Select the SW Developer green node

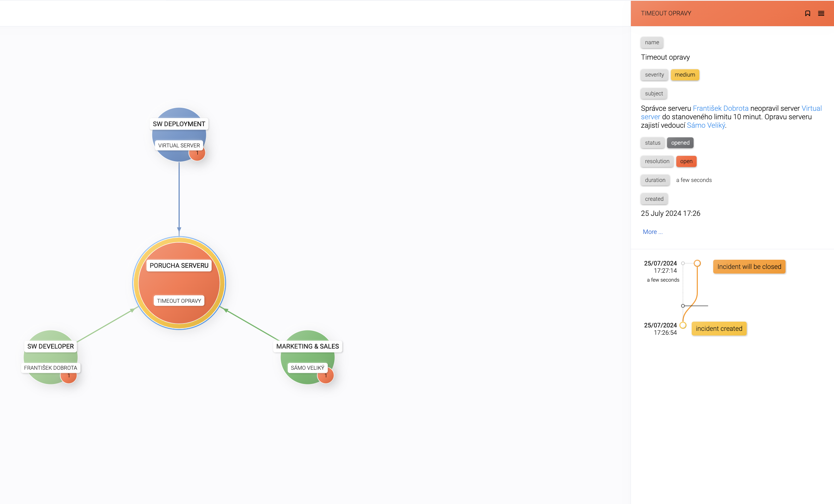50,356
